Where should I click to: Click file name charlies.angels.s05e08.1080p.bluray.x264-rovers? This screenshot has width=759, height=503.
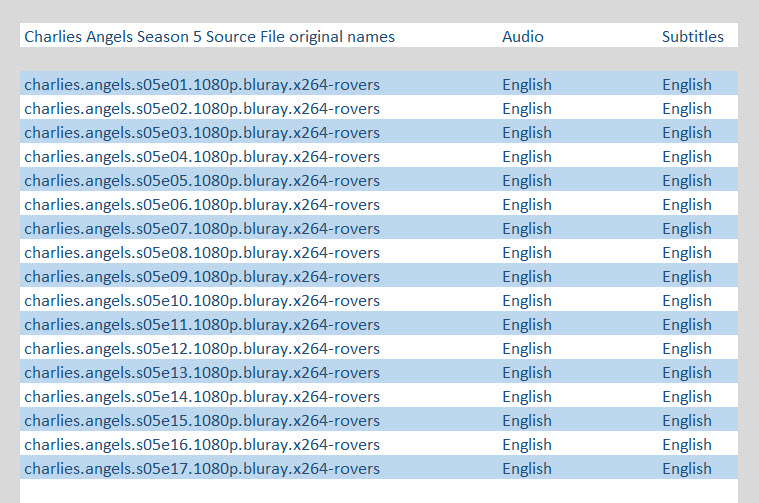[202, 253]
